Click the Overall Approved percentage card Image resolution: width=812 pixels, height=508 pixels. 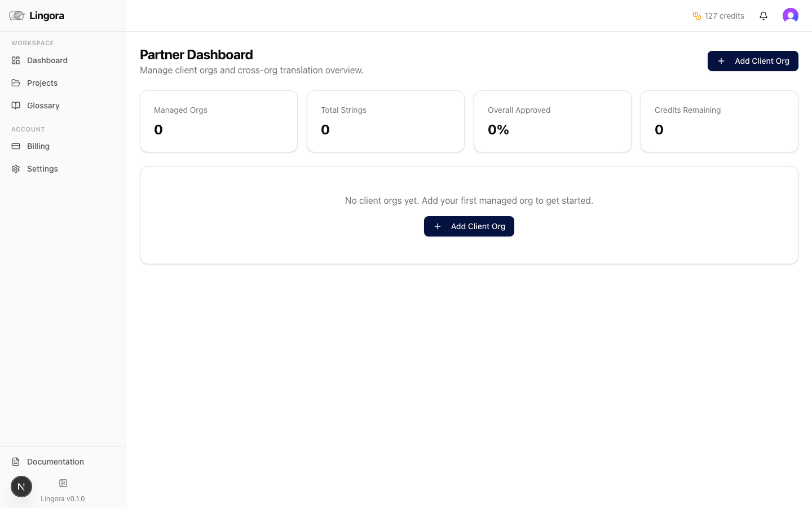point(552,121)
